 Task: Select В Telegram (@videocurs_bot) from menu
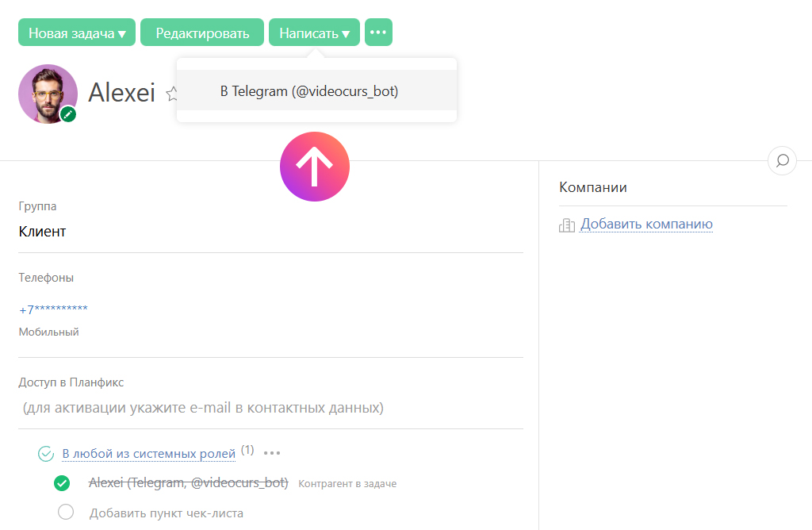tap(309, 91)
